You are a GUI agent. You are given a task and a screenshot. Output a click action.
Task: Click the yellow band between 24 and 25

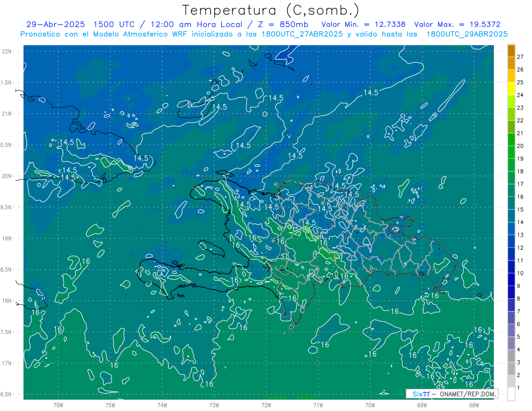[511, 89]
